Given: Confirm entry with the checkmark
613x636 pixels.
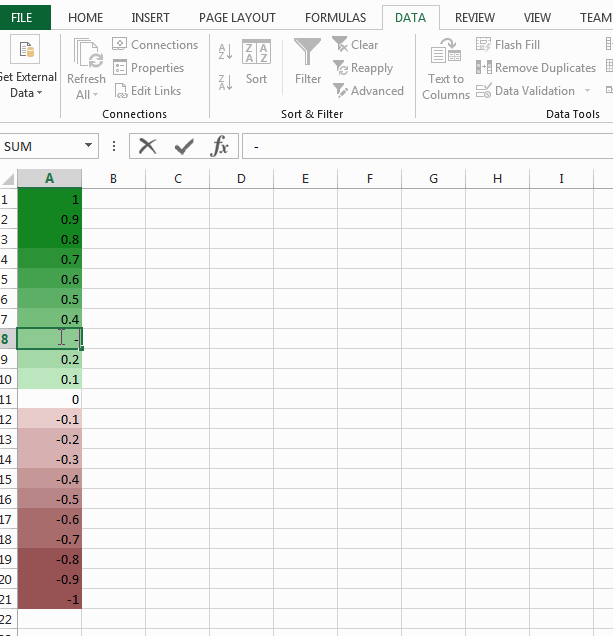Looking at the screenshot, I should coord(184,146).
